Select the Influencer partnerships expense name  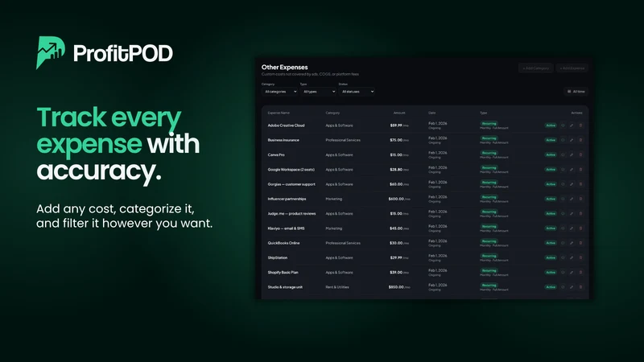click(287, 199)
